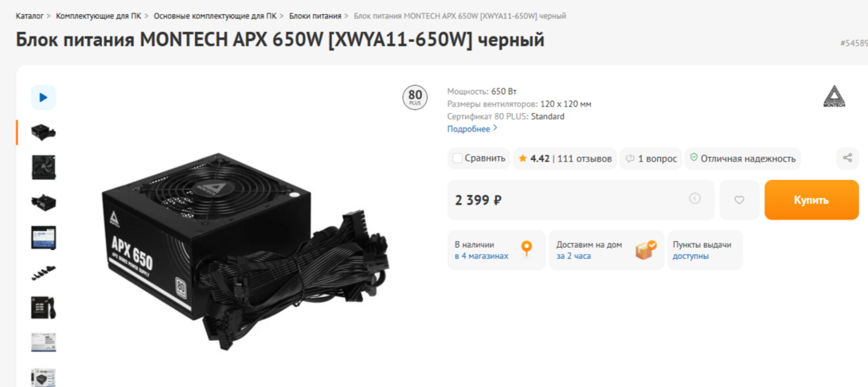Click the share icon
This screenshot has width=868, height=387.
(847, 158)
